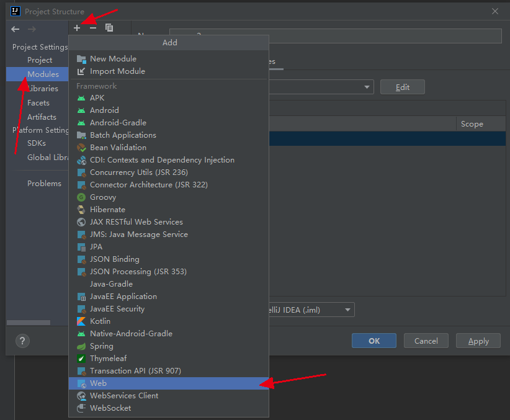Choose Import Module from Add menu
This screenshot has height=420, width=510.
click(169, 71)
